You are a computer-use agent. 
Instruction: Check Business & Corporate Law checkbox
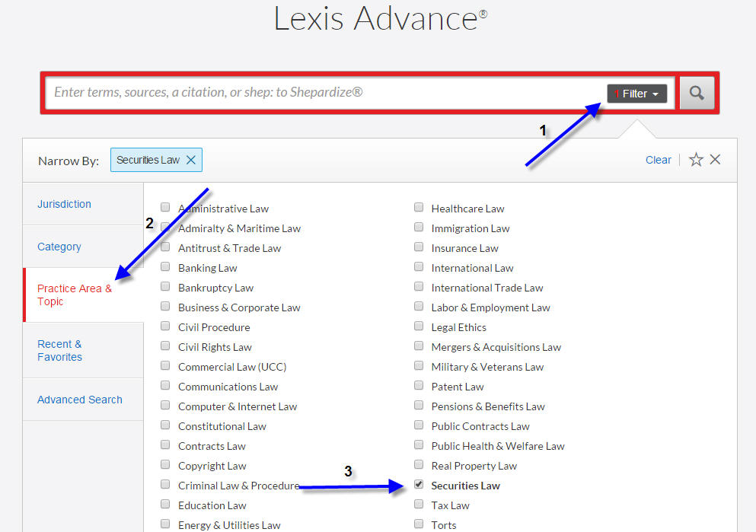tap(165, 306)
